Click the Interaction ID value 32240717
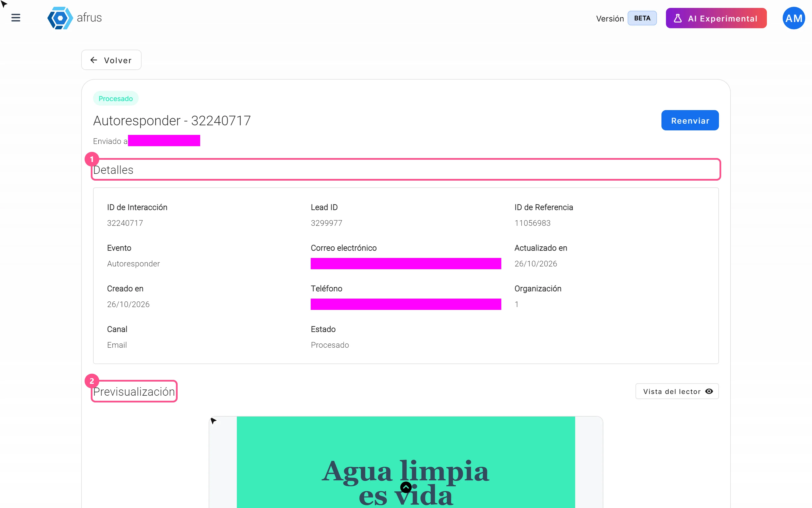This screenshot has height=508, width=812. [125, 223]
